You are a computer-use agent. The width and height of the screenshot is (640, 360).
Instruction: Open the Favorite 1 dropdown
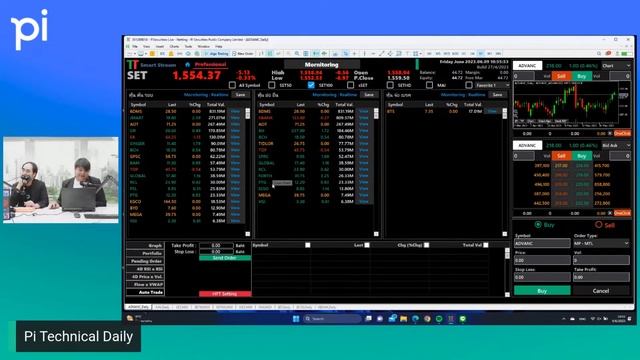(493, 85)
